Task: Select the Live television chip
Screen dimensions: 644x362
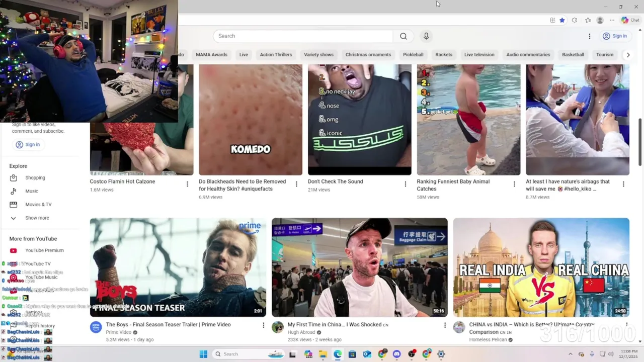Action: click(479, 55)
